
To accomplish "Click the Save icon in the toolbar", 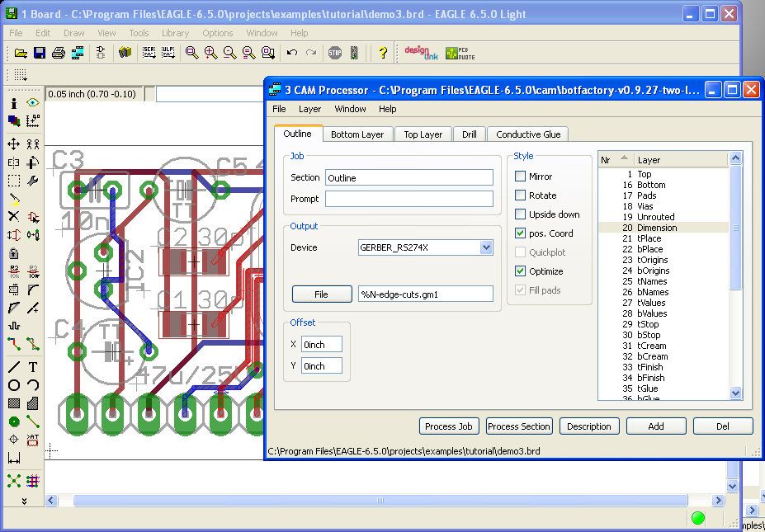I will click(x=40, y=53).
